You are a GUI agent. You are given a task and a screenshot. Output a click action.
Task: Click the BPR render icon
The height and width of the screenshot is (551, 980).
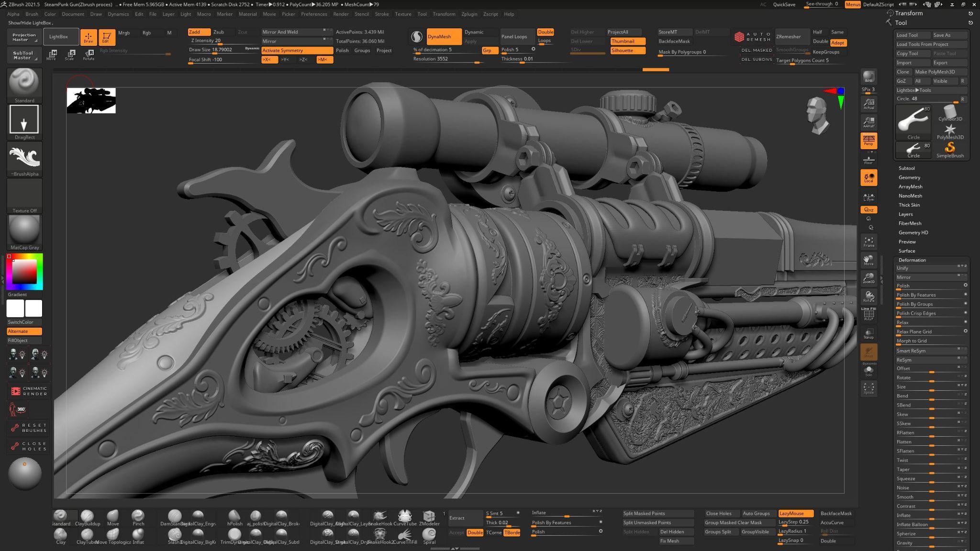(869, 77)
